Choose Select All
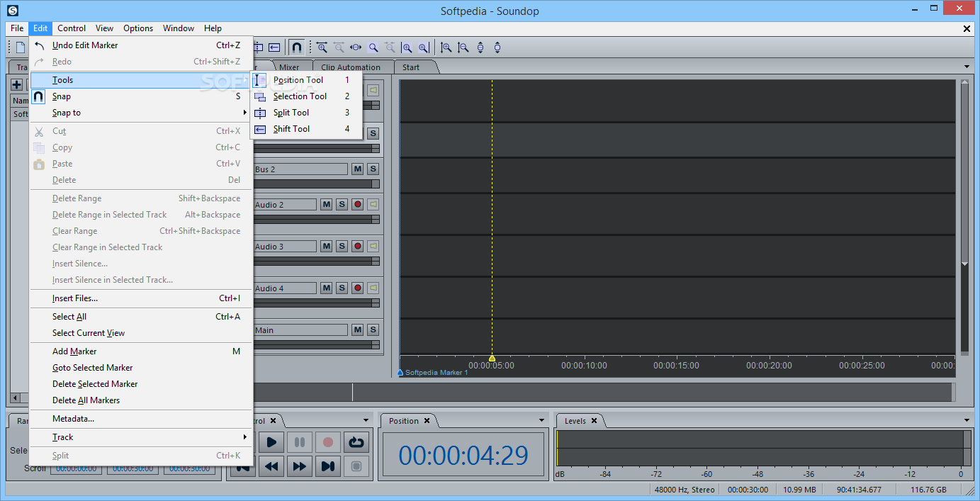The width and height of the screenshot is (980, 501). 141,317
